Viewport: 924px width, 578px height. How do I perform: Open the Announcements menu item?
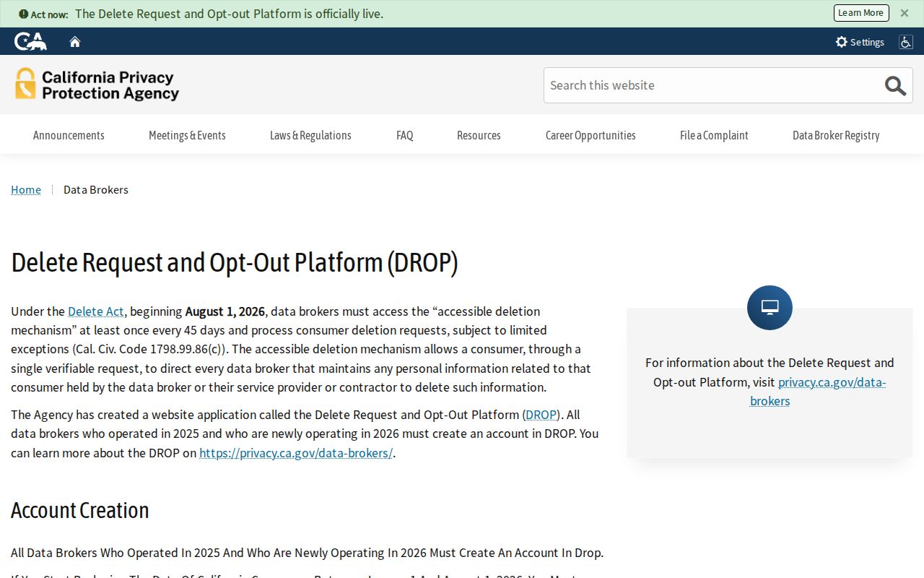pos(69,135)
